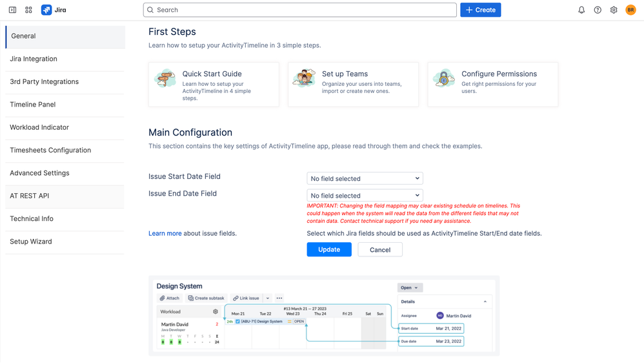Viewport: 644px width, 363px height.
Task: Click the Configure Permissions lock icon
Action: 443,78
